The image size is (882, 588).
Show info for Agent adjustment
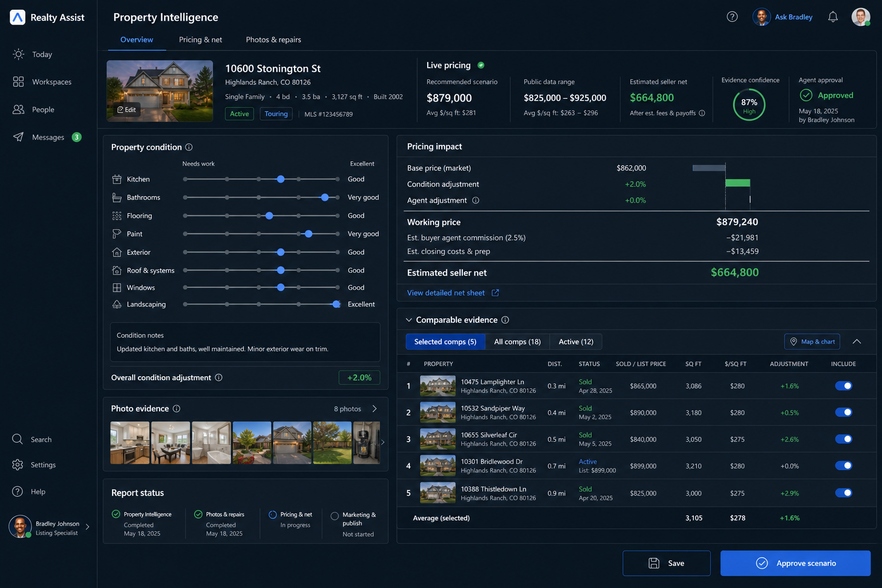[x=475, y=200]
